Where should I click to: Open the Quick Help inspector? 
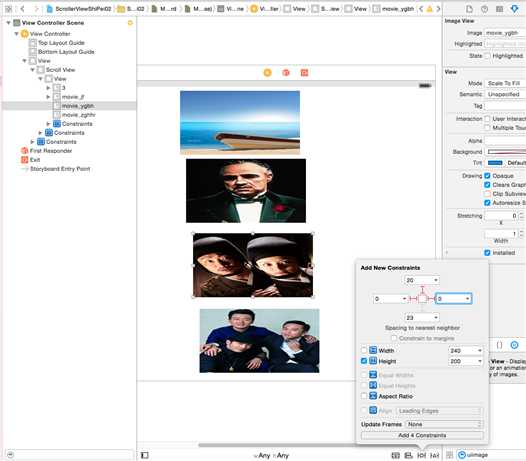(484, 9)
